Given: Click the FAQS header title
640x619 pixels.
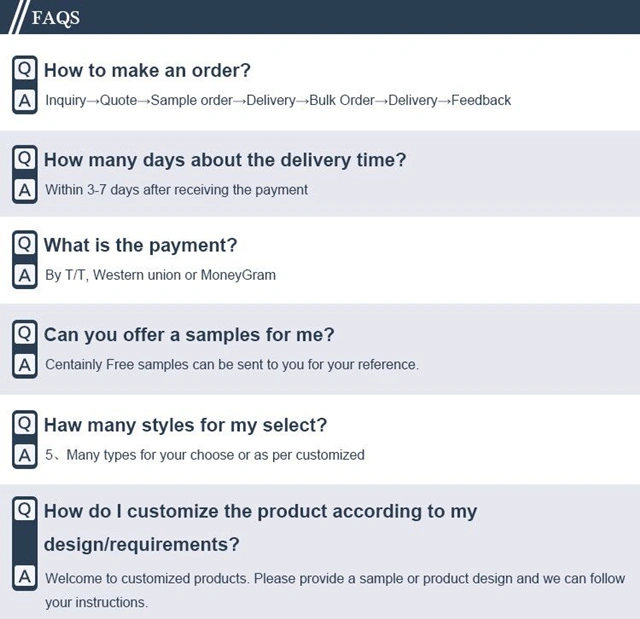Looking at the screenshot, I should click(x=56, y=18).
